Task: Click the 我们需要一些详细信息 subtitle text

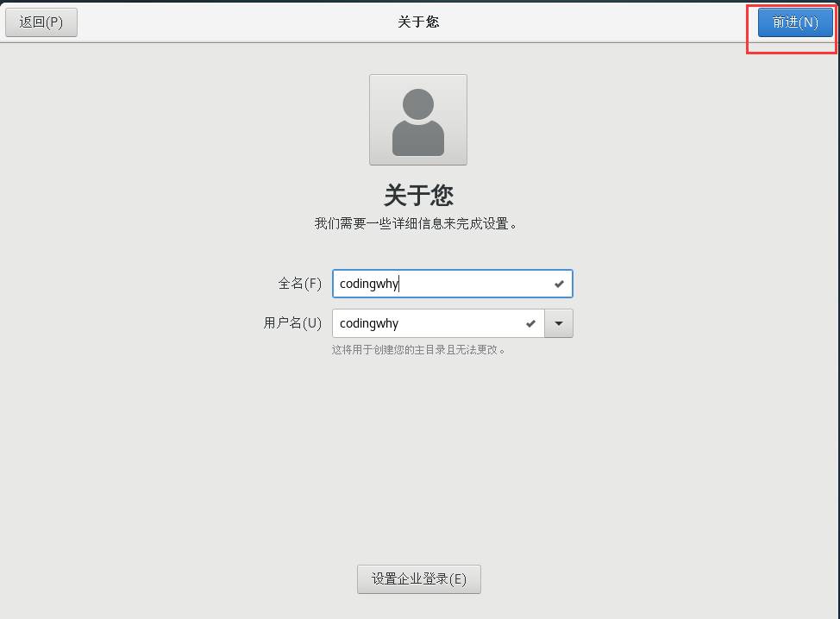Action: click(418, 222)
